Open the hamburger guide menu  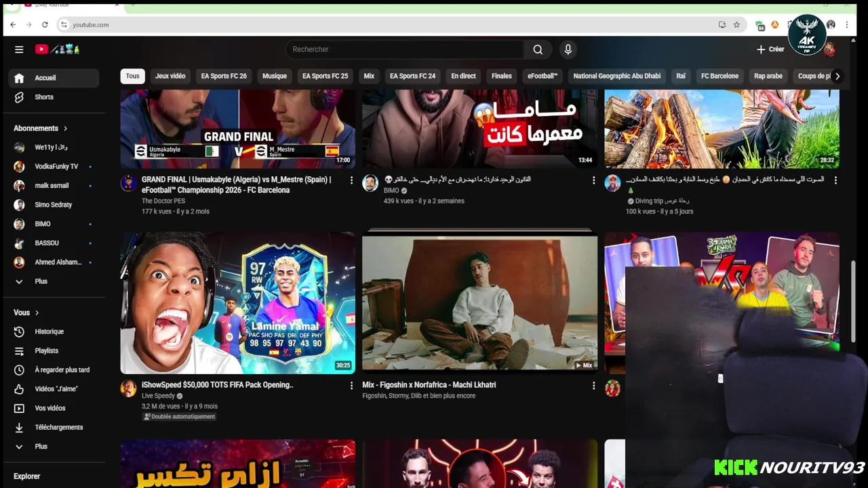coord(19,49)
